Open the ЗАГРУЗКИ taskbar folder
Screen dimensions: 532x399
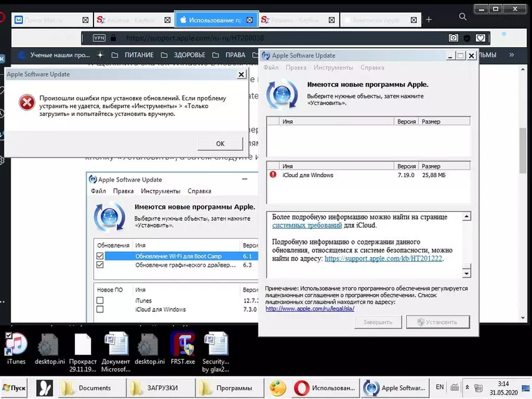pyautogui.click(x=160, y=388)
